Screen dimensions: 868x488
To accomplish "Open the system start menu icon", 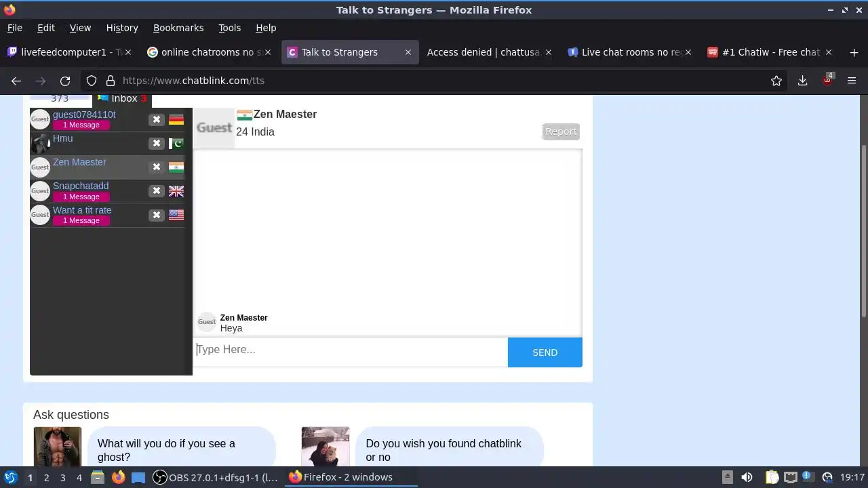I will (11, 477).
